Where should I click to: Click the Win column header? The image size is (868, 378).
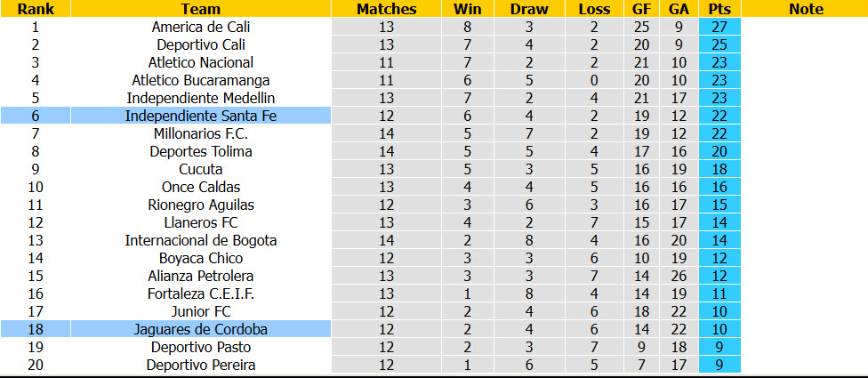[x=468, y=9]
